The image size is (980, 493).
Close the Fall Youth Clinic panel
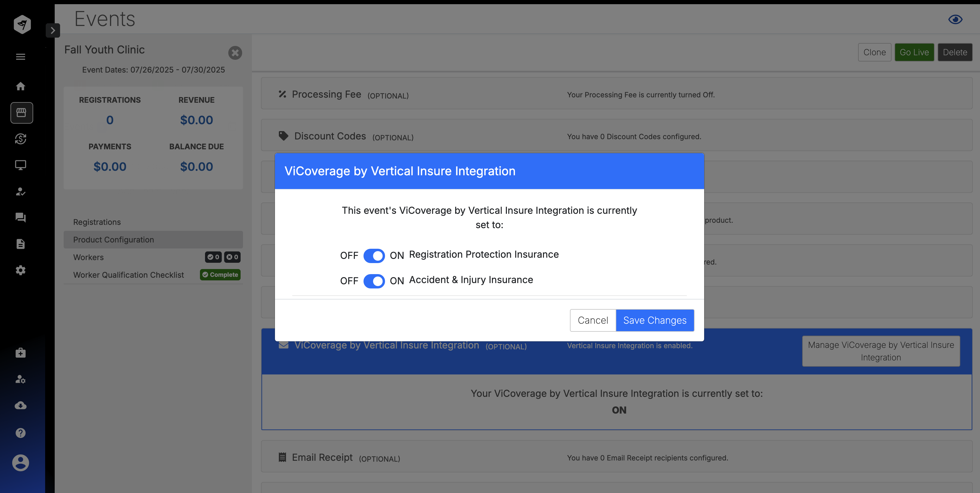235,53
